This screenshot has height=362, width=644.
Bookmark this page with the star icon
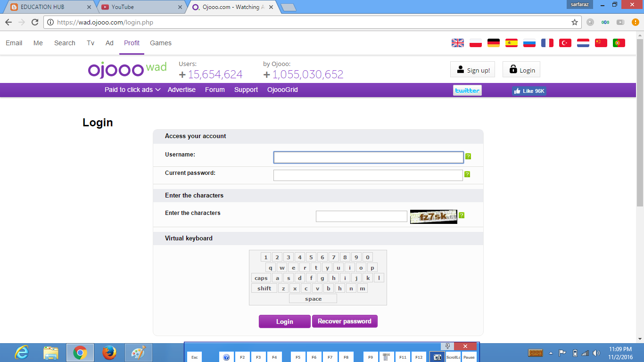[x=575, y=22]
